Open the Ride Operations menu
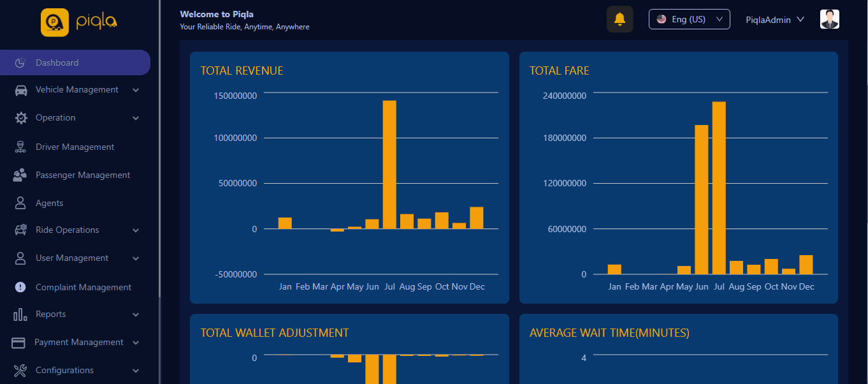Viewport: 868px width, 384px height. (x=75, y=230)
